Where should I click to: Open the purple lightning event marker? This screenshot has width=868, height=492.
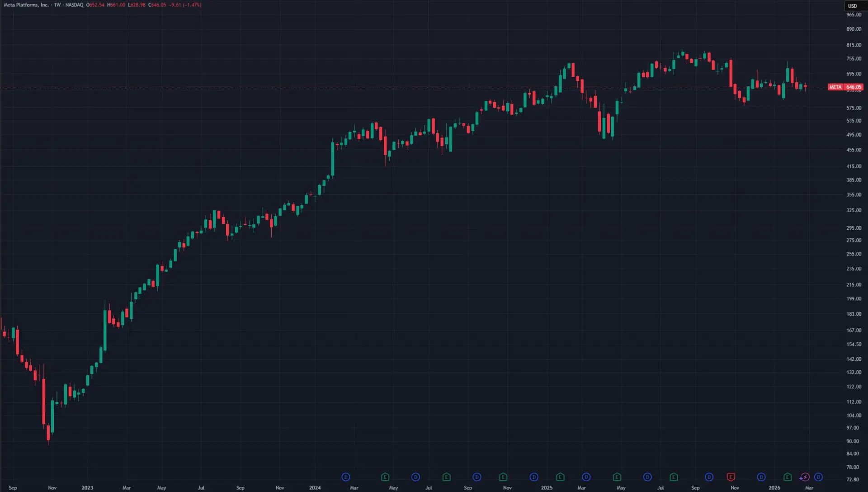tap(805, 477)
